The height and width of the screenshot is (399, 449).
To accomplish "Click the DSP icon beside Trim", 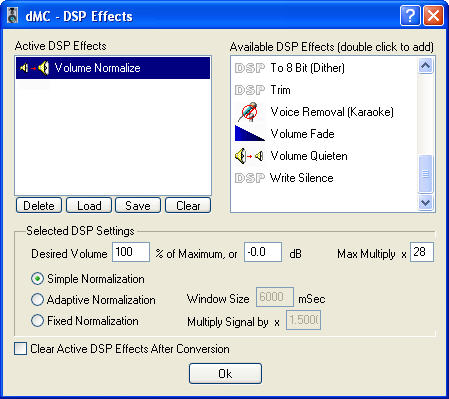I will coord(250,90).
